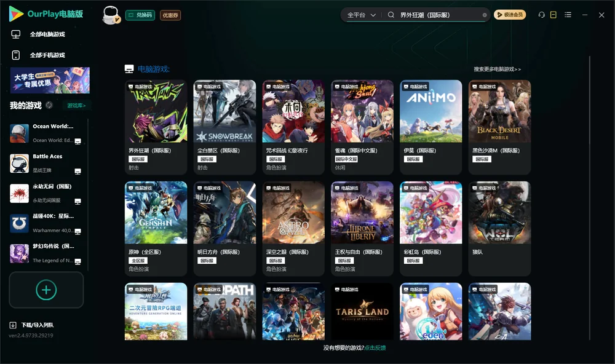Viewport: 615px width, 364px height.
Task: Click the 优惠券 coupon button
Action: [170, 15]
